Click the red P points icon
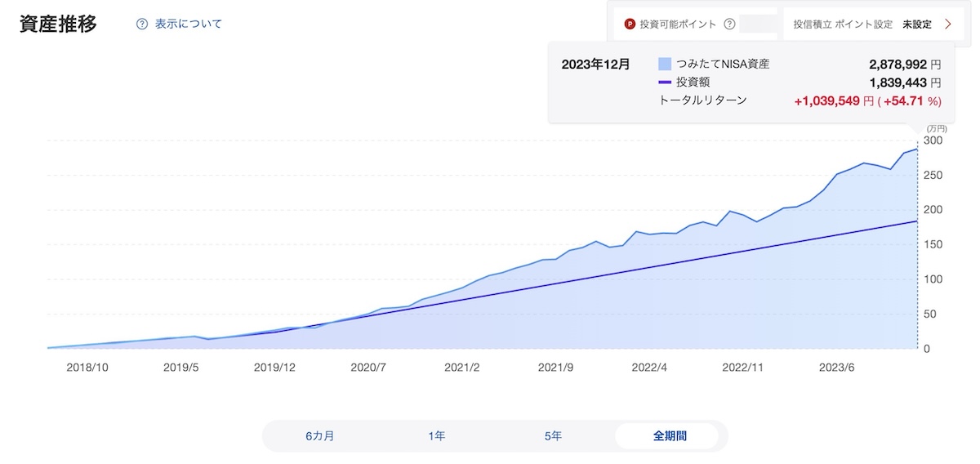The width and height of the screenshot is (980, 464). tap(630, 24)
